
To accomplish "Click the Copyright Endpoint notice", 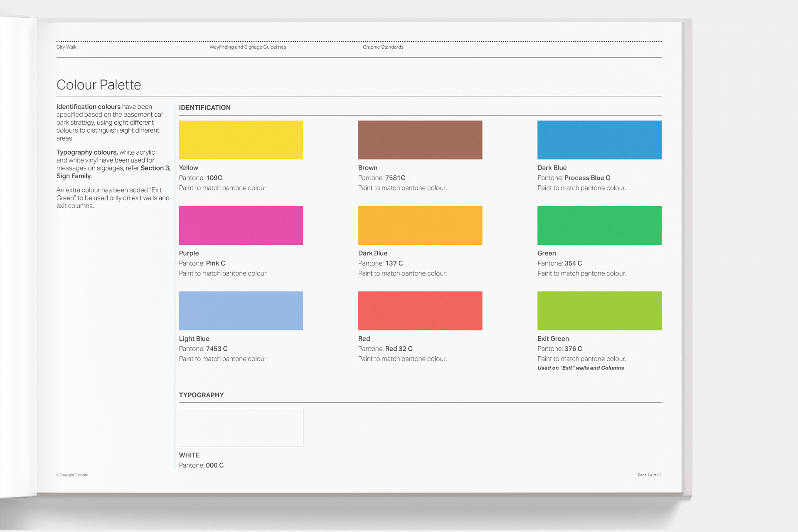I will click(x=72, y=475).
